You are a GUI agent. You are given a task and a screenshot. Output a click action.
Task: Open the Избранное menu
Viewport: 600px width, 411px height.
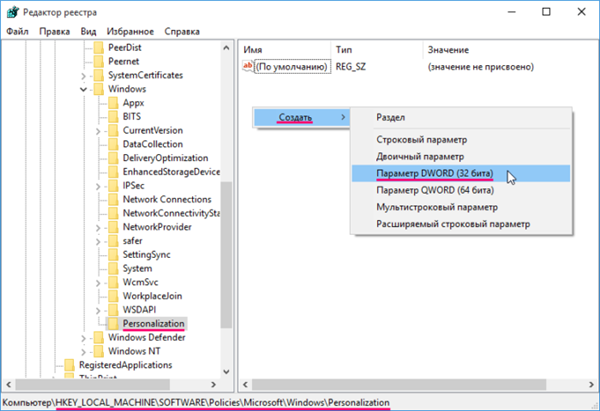point(130,31)
